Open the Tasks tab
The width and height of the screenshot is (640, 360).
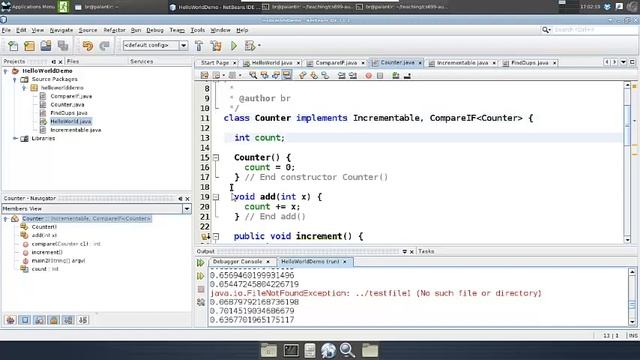(426, 251)
